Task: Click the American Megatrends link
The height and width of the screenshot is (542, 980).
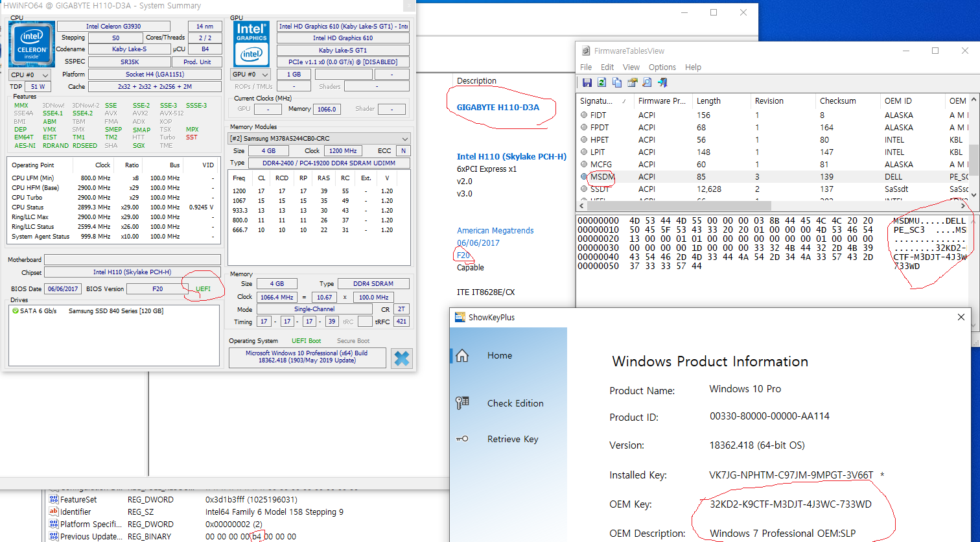Action: pyautogui.click(x=495, y=231)
